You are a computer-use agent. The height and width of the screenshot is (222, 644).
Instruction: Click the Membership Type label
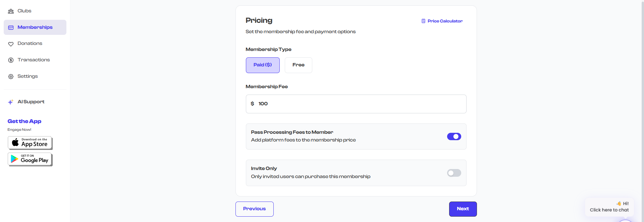[268, 50]
